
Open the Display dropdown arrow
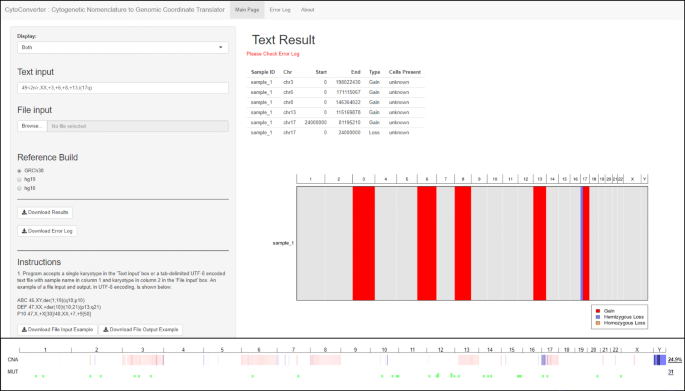[x=221, y=47]
